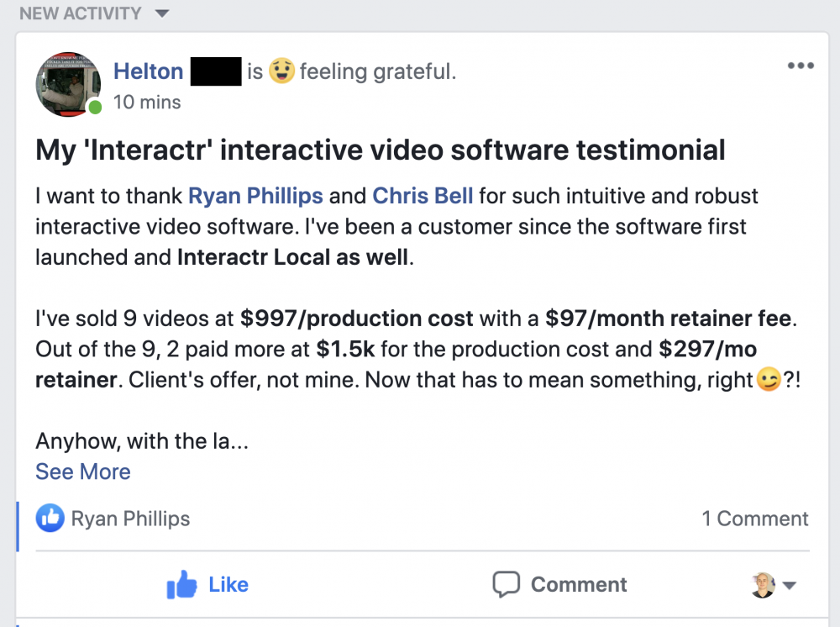Click the green online status dot
The image size is (840, 627).
95,108
